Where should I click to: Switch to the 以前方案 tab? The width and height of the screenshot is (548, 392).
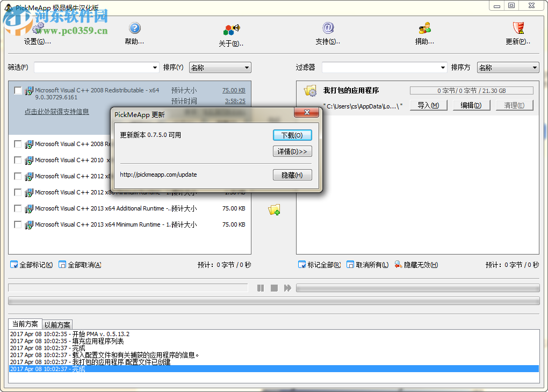point(56,324)
